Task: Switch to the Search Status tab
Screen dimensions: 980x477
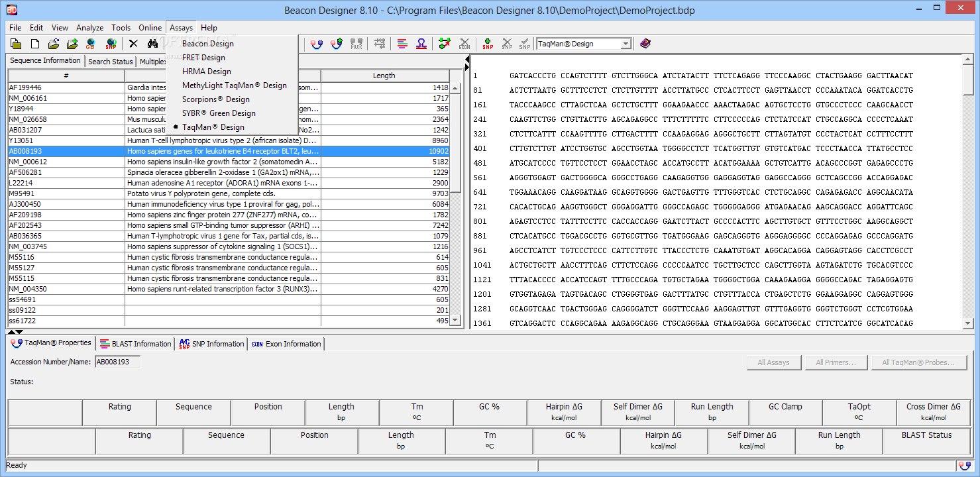Action: 111,62
